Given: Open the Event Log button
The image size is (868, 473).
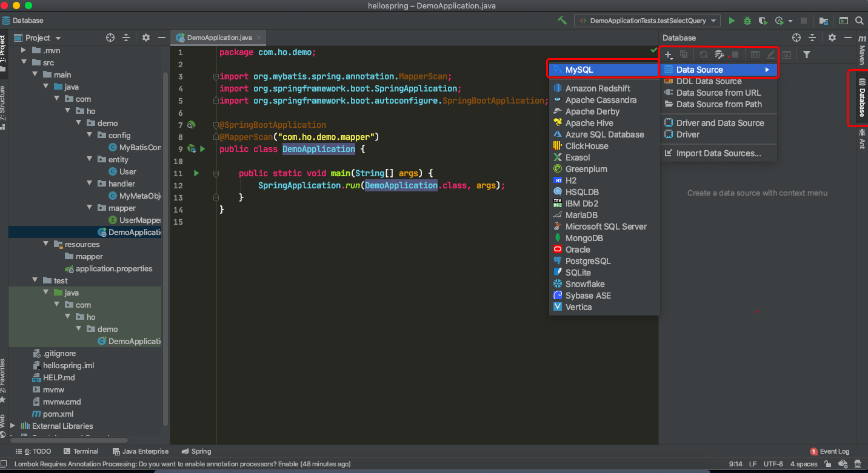Looking at the screenshot, I should pos(830,451).
